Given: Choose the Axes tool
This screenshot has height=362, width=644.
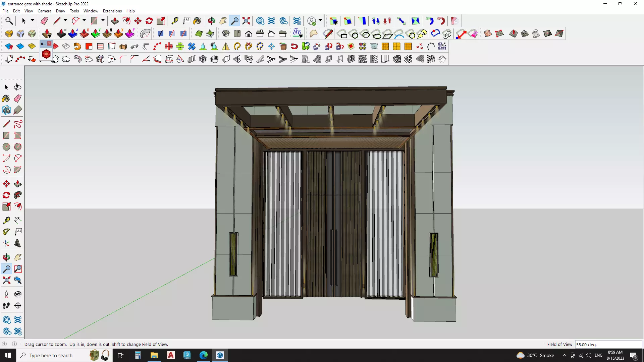Looking at the screenshot, I should click(x=6, y=243).
